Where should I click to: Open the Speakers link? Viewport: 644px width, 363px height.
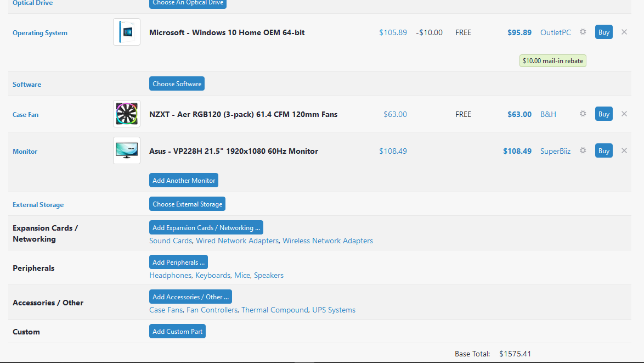tap(269, 275)
